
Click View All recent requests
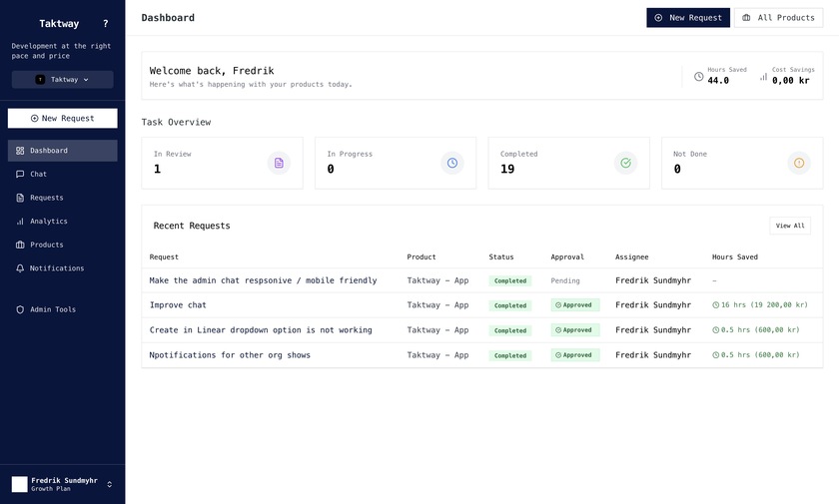coord(790,226)
